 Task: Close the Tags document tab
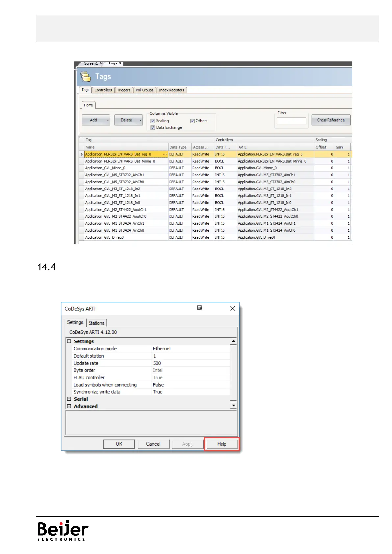120,63
